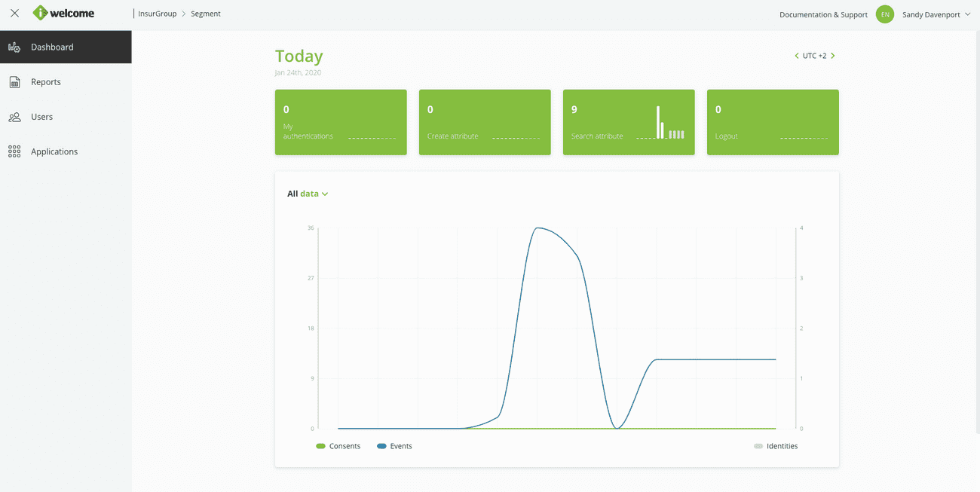This screenshot has width=980, height=492.
Task: Click the iWelcome logo
Action: 64,14
